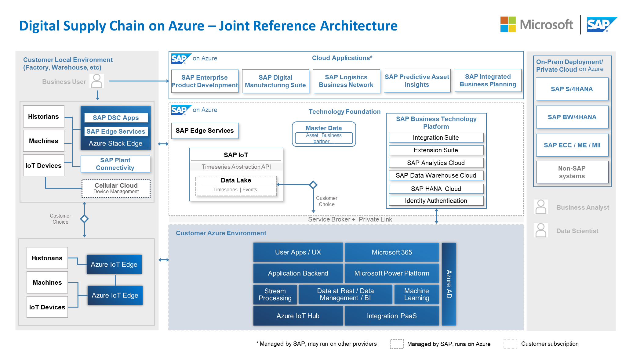Select SAP DSC Apps label

point(116,118)
